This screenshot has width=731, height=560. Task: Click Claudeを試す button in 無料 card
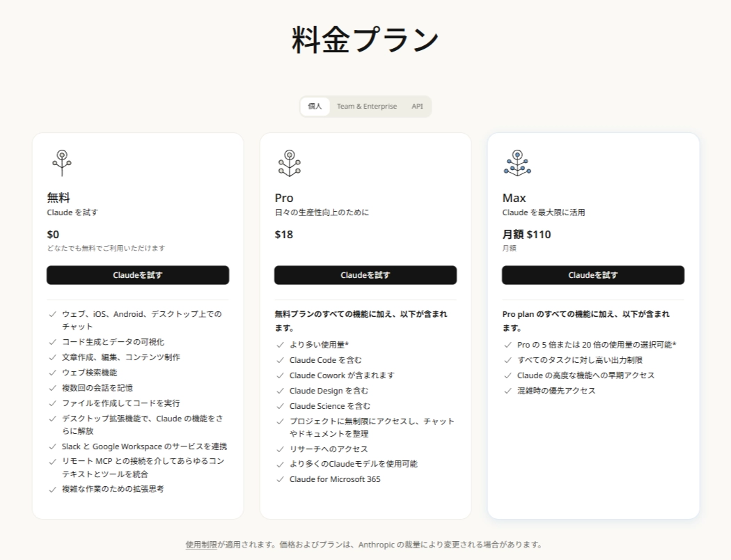click(138, 275)
